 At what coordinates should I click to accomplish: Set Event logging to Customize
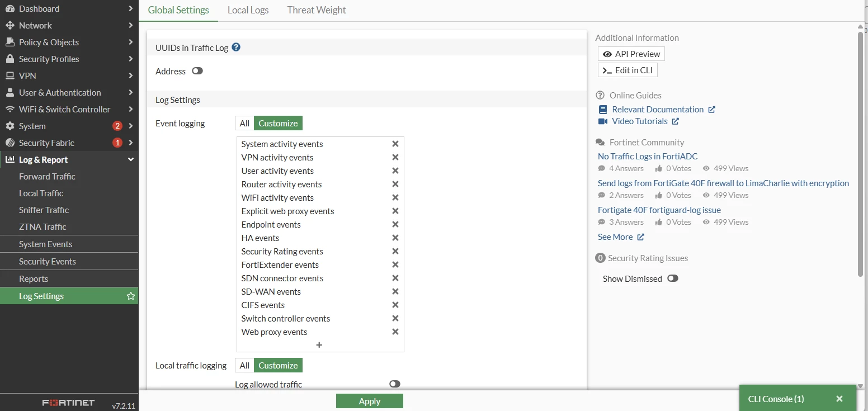(278, 123)
